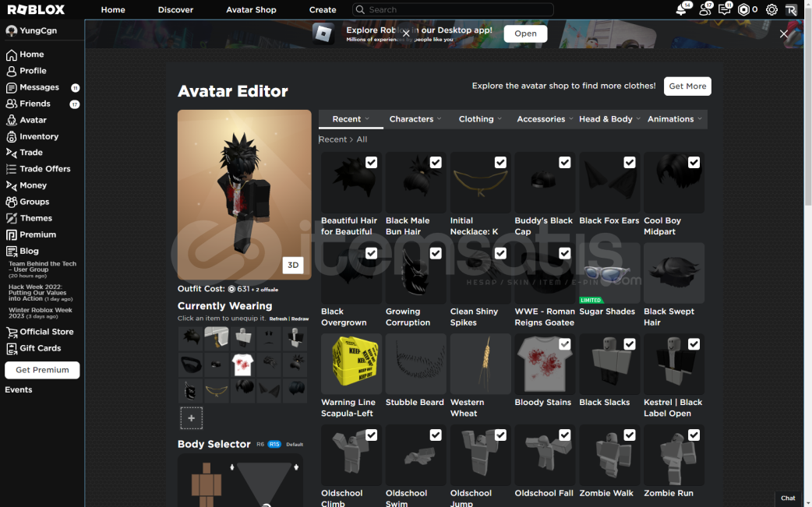Toggle the Black Male Bun Hair checkbox

[436, 163]
